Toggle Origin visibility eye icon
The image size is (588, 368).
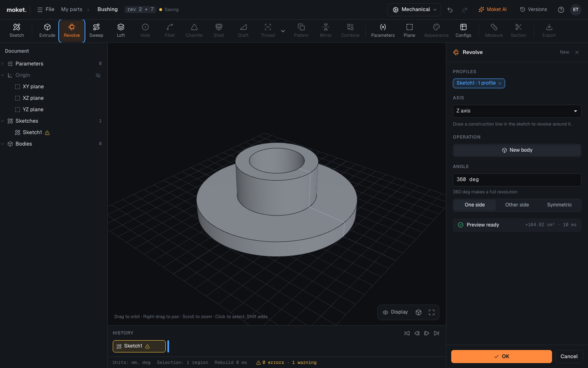[x=98, y=75]
